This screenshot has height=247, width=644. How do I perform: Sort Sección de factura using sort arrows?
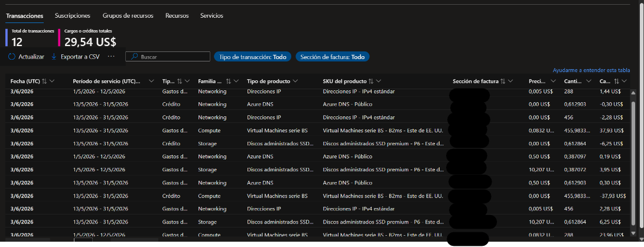pyautogui.click(x=503, y=81)
